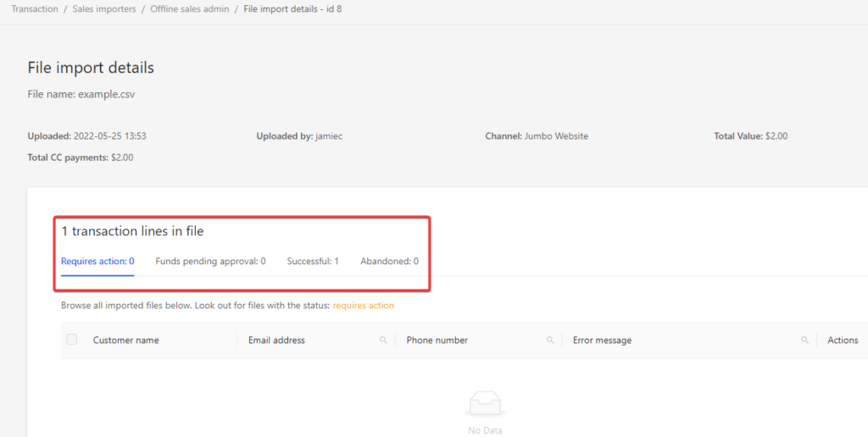
Task: Open the Error message column search icon
Action: [804, 340]
